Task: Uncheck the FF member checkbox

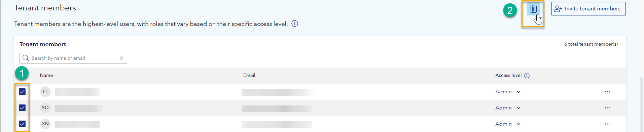Action: (x=22, y=92)
